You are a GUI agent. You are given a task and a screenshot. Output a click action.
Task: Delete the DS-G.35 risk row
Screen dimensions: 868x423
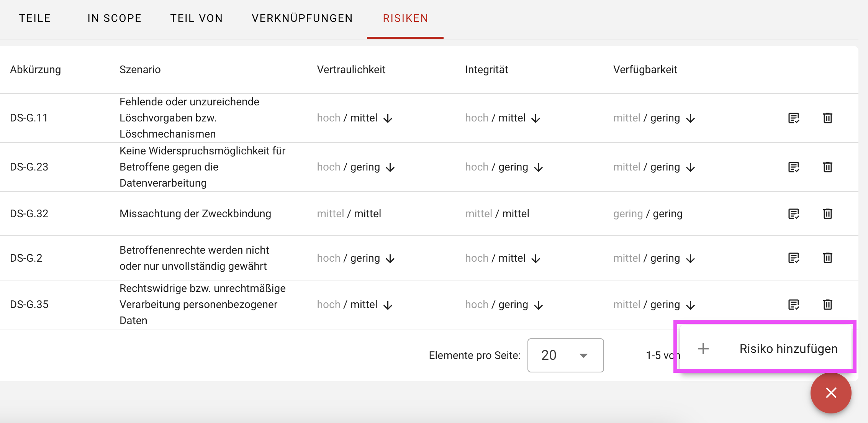[x=827, y=305]
